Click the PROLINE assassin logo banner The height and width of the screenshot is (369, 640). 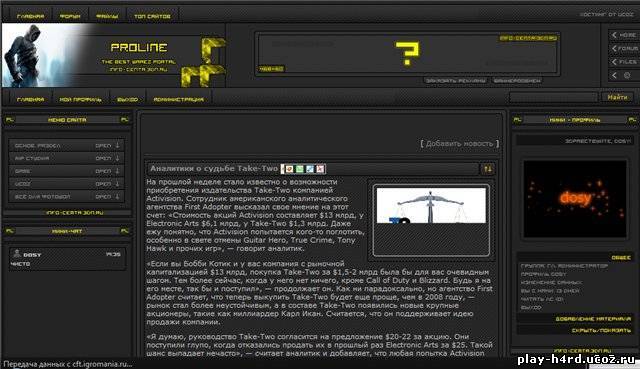point(113,55)
